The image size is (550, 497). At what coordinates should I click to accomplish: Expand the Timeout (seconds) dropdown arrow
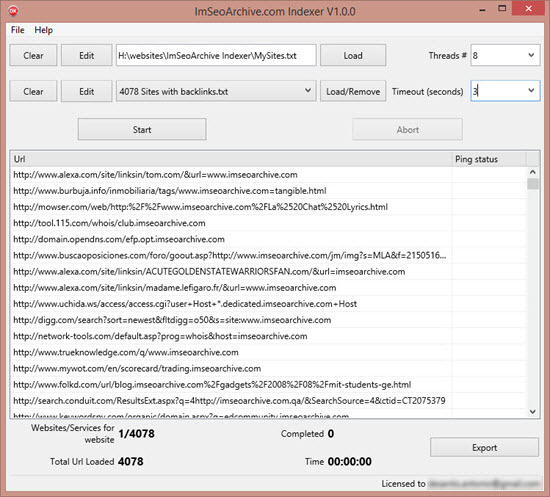(531, 91)
